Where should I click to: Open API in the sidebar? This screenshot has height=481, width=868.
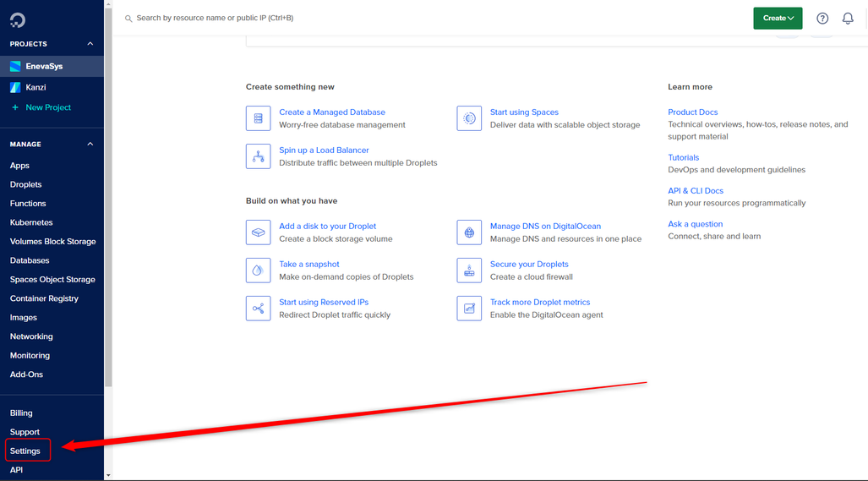point(16,470)
